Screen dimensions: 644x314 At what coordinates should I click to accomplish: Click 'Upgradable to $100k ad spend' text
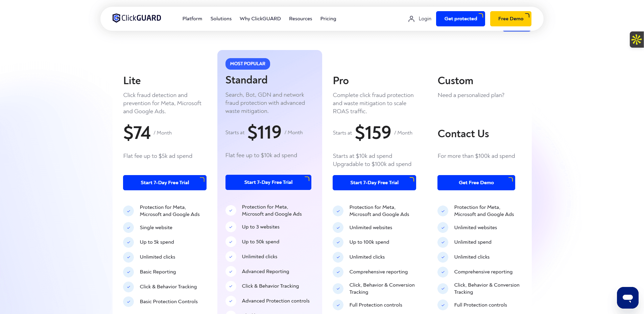(372, 164)
